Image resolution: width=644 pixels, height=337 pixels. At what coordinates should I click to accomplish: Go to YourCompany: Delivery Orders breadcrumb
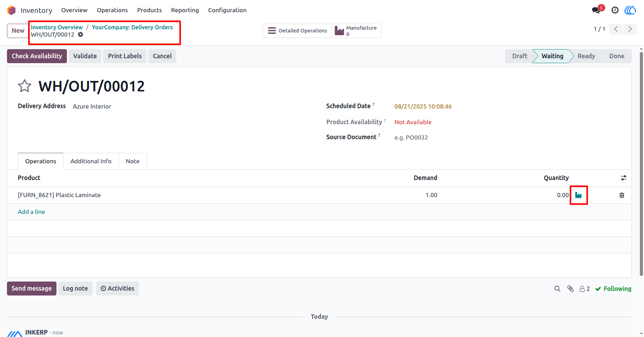point(132,27)
